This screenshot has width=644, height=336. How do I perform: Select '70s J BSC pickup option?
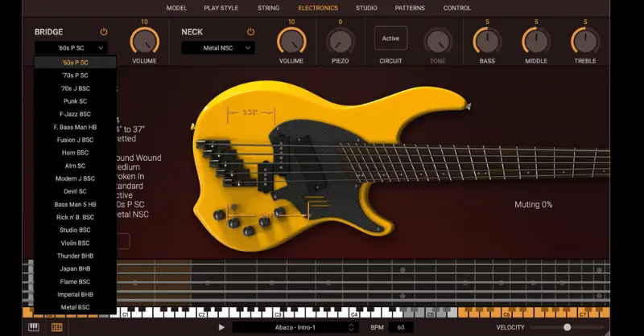75,88
